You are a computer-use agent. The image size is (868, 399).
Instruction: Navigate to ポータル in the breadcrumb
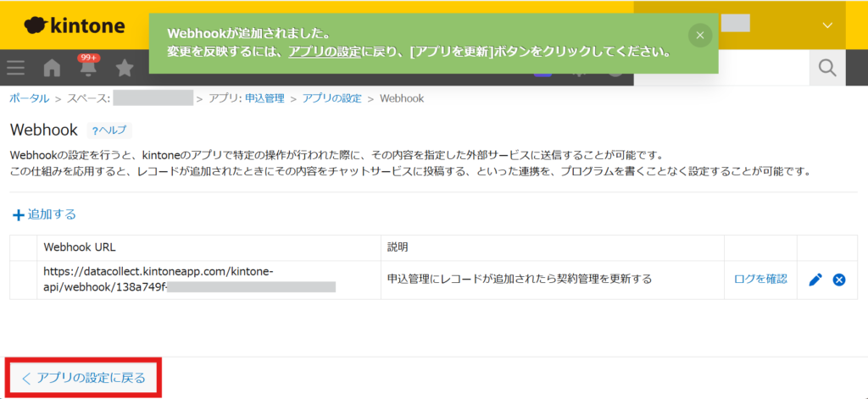coord(29,98)
